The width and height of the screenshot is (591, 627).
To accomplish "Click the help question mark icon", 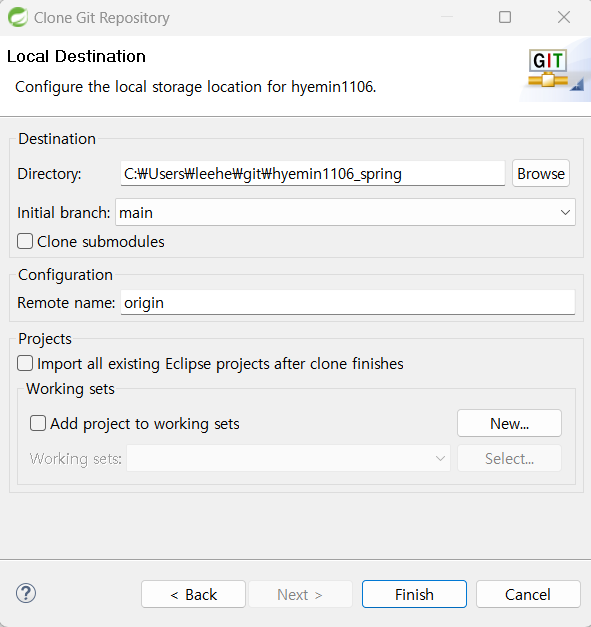I will point(26,593).
